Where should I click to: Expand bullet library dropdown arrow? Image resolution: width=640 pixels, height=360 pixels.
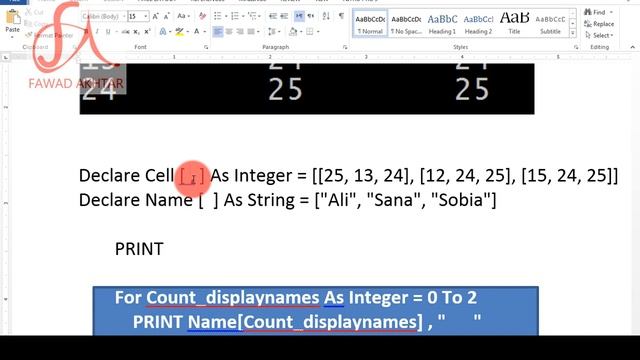[x=226, y=16]
